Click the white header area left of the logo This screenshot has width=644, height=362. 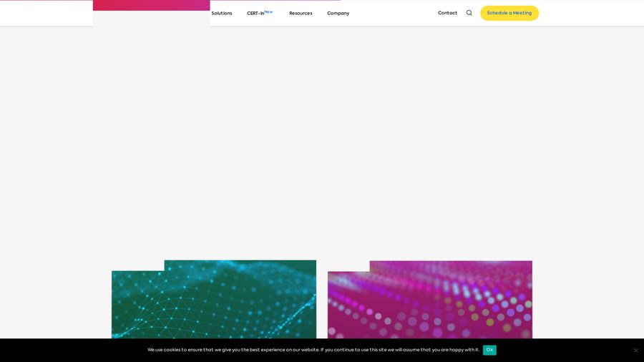47,13
